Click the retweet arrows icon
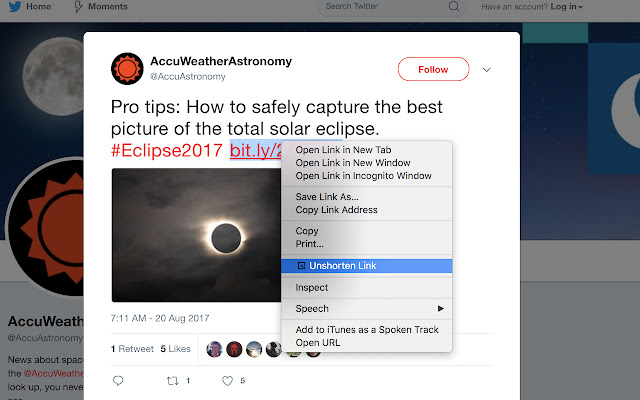The image size is (640, 400). coord(172,380)
